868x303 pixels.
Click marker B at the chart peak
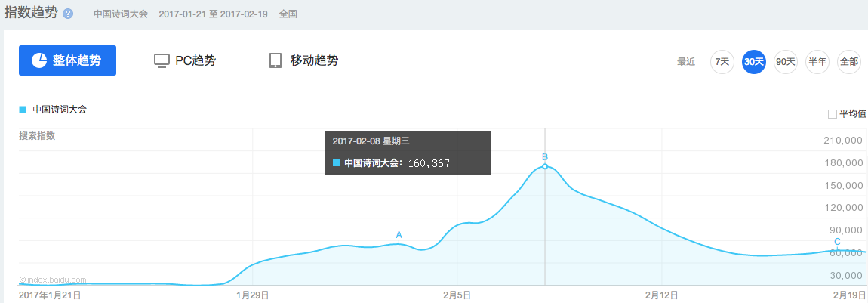pos(545,158)
